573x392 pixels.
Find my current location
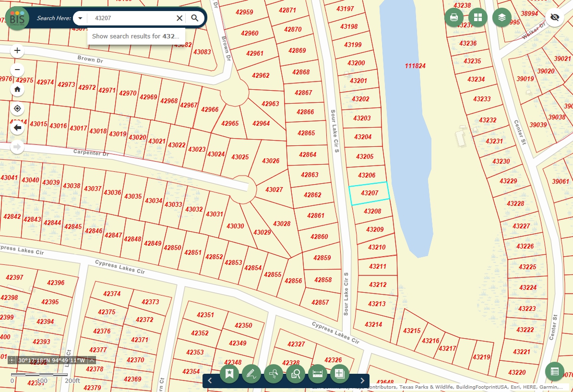[17, 108]
